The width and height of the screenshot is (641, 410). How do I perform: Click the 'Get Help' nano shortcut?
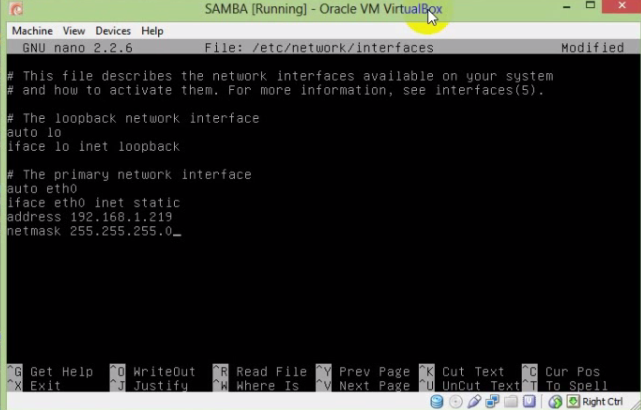(x=50, y=372)
